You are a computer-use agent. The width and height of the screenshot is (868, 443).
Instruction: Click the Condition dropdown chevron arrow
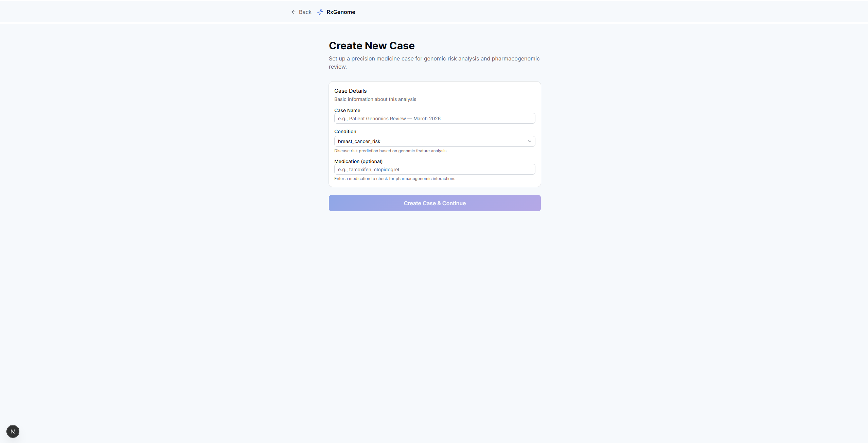pos(529,141)
